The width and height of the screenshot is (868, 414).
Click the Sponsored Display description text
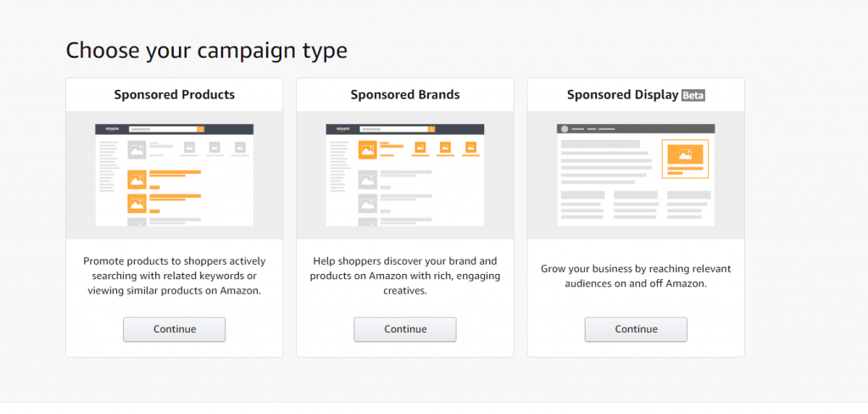[636, 276]
